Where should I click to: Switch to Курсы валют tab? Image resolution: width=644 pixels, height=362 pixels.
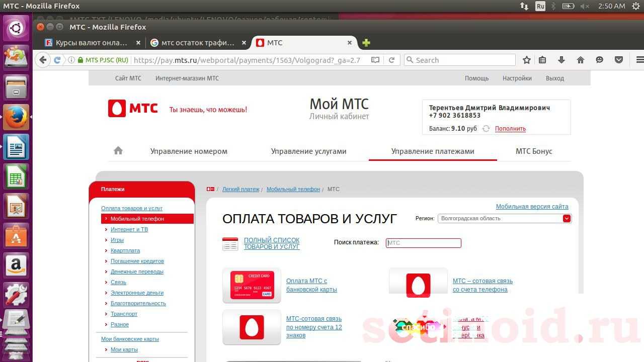[x=91, y=43]
